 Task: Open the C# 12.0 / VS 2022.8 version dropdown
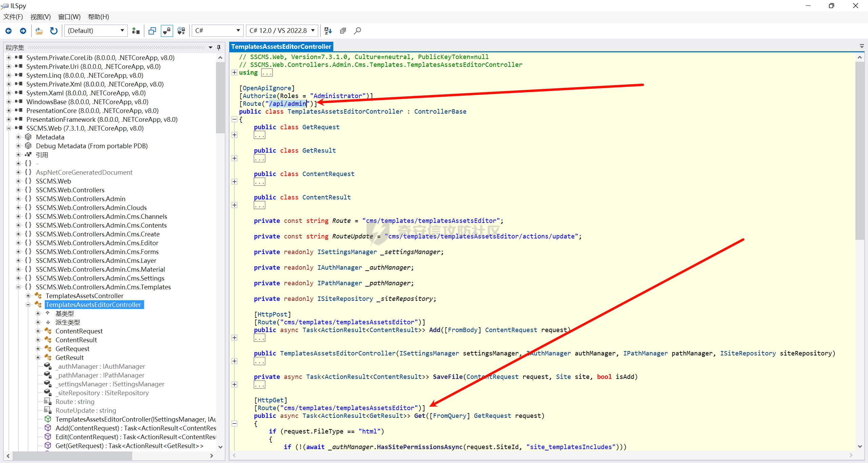282,31
